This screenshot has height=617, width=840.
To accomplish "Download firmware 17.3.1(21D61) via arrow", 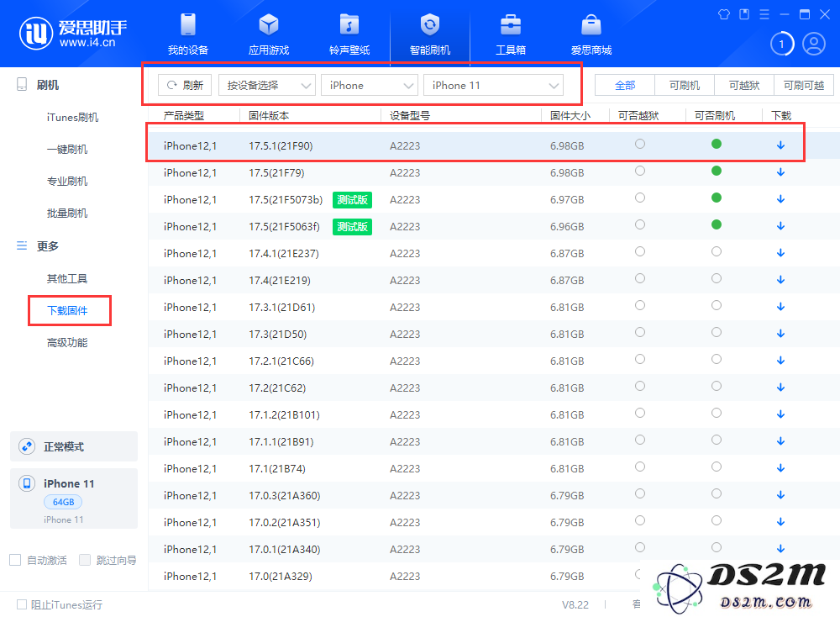I will 780,307.
